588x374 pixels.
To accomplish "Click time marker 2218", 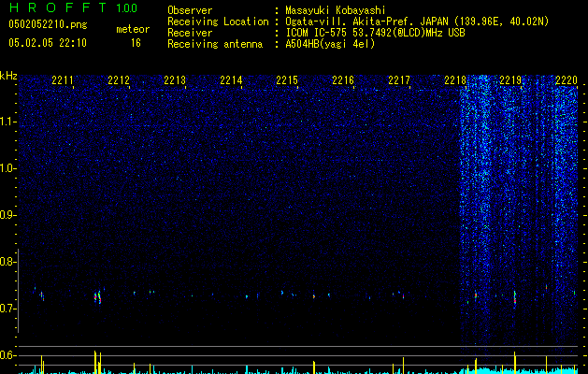I will click(x=455, y=79).
